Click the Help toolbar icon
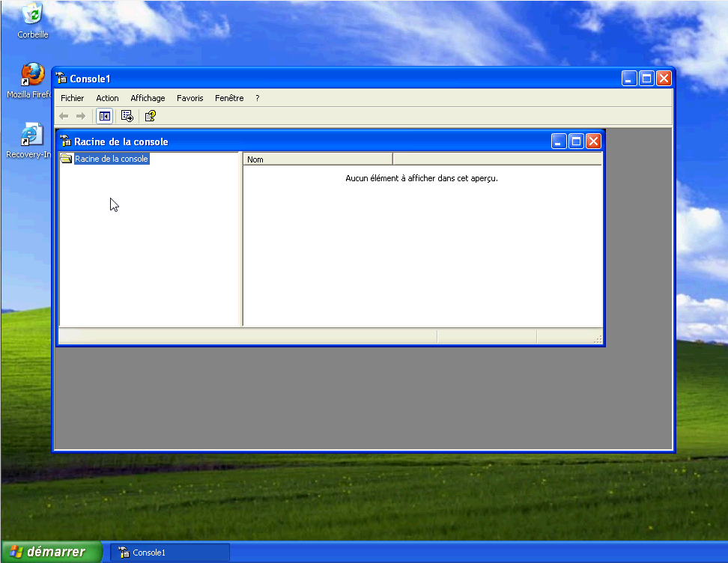728x563 pixels. coord(150,116)
